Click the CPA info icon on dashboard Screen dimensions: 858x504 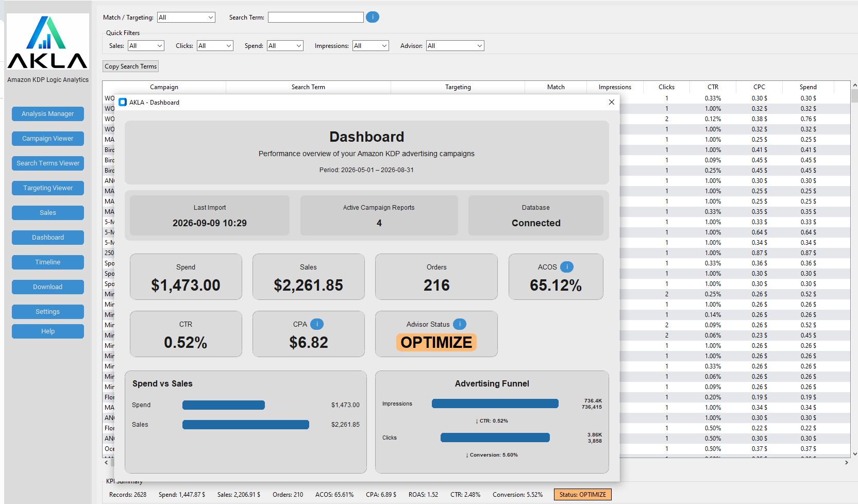pos(317,324)
